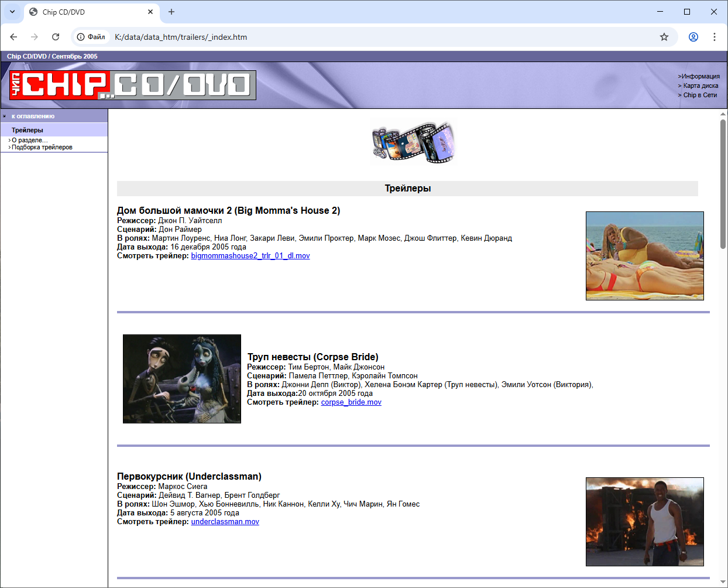
Task: Click the title Труп невесты (Corpse Bride)
Action: (313, 357)
